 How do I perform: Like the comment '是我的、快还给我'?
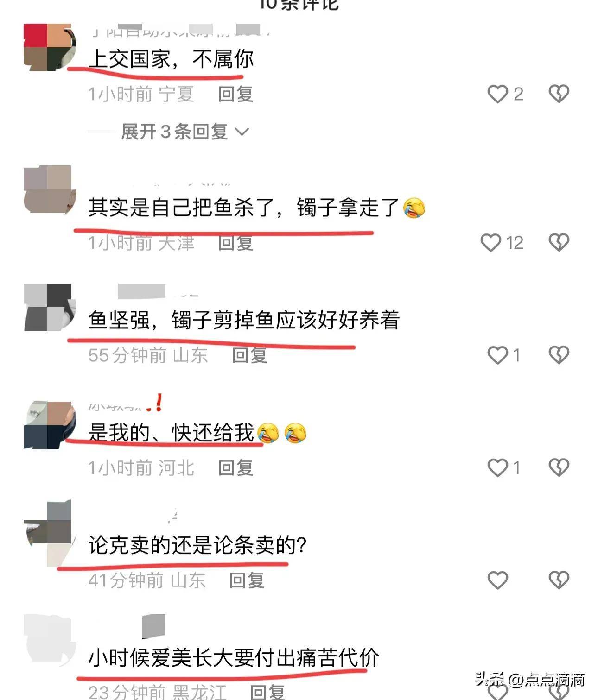point(498,468)
